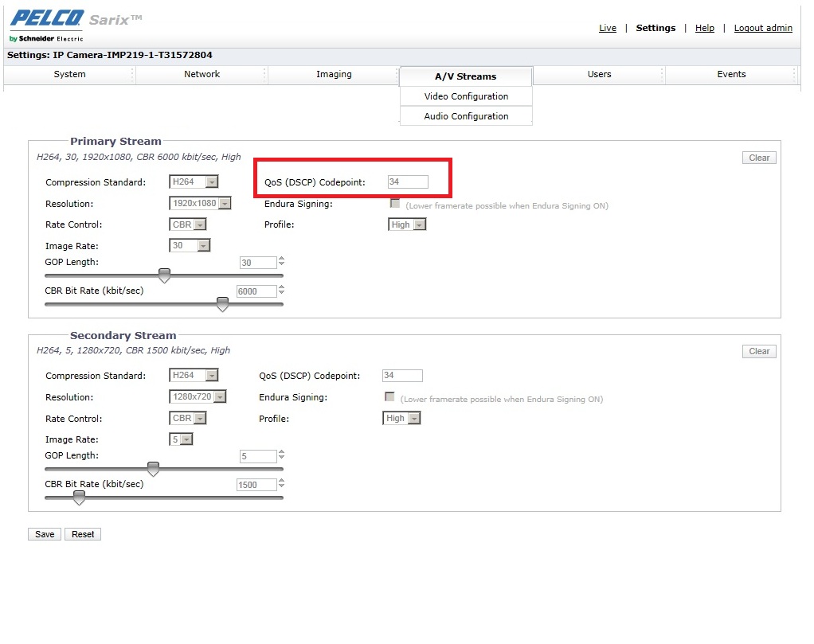The width and height of the screenshot is (814, 644).
Task: Enable Secondary Stream Endura Signing checkbox
Action: pyautogui.click(x=389, y=397)
